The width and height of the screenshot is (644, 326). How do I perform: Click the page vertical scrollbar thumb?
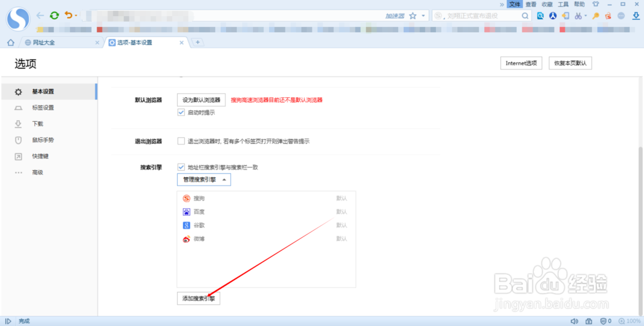pyautogui.click(x=640, y=230)
